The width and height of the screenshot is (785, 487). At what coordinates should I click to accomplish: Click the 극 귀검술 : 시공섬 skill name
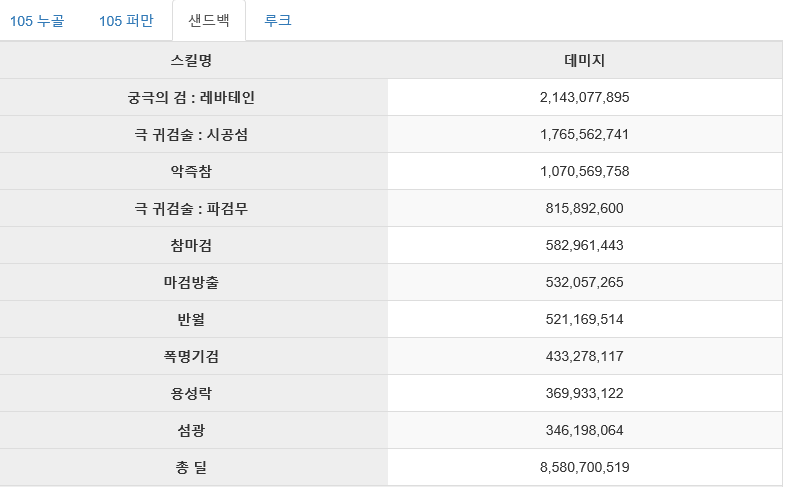coord(191,134)
